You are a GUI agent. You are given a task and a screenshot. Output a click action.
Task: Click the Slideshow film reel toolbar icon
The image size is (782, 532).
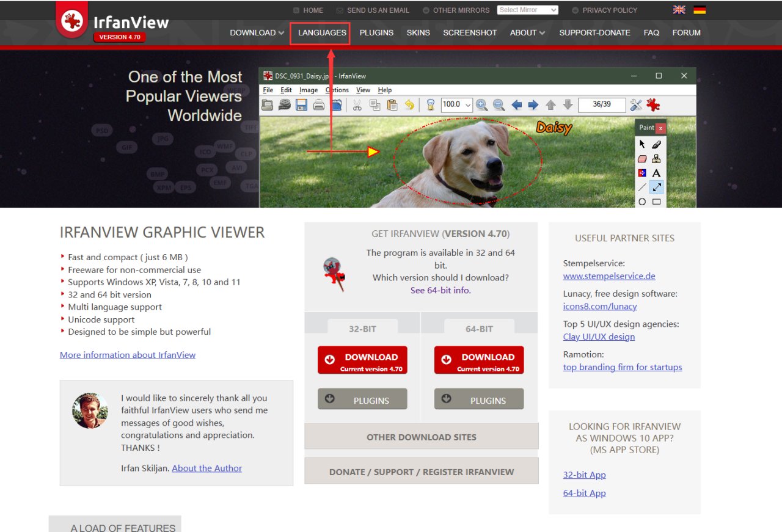click(284, 104)
